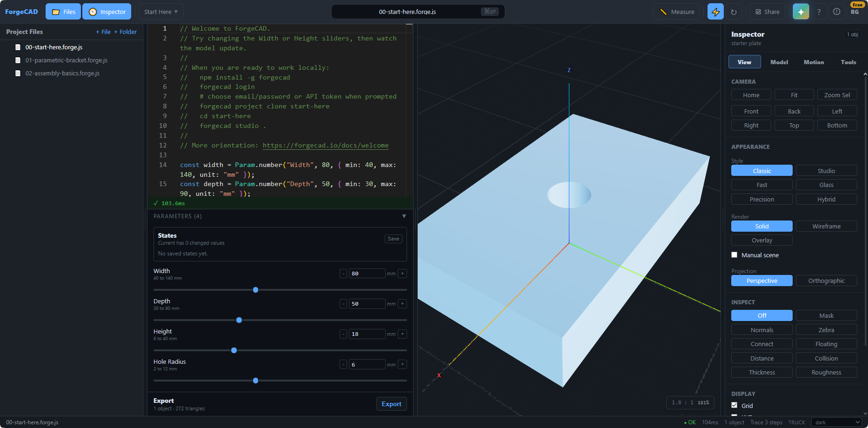Click Save in the States box
Viewport: 868px width, 428px height.
click(x=394, y=239)
